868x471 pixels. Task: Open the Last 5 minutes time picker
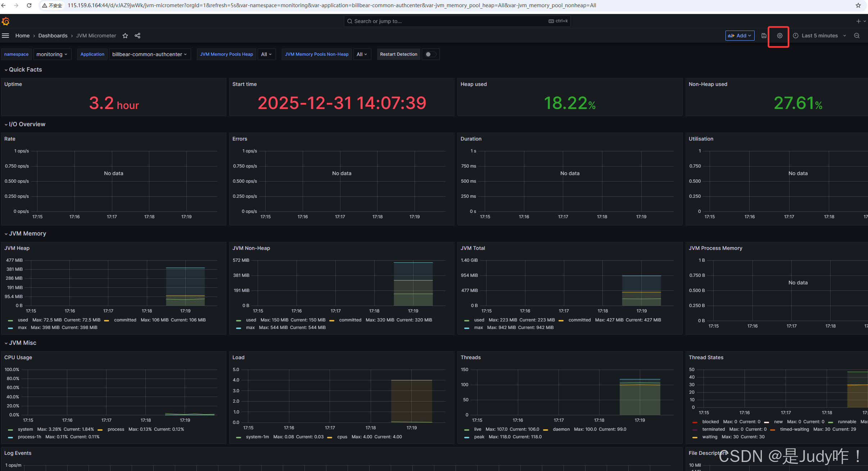819,36
